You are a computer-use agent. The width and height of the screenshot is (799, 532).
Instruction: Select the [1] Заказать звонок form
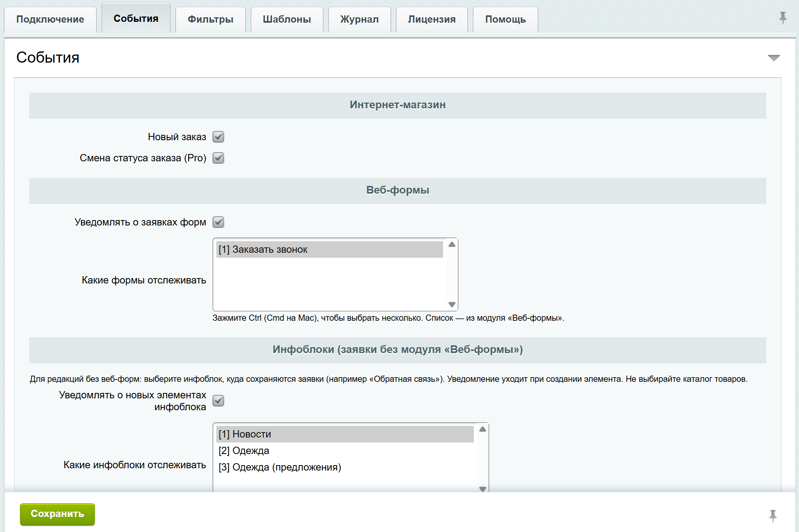click(x=330, y=249)
